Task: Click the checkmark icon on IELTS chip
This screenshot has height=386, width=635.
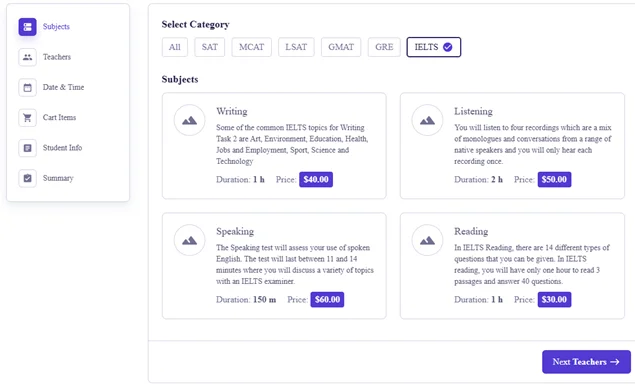Action: pos(447,47)
